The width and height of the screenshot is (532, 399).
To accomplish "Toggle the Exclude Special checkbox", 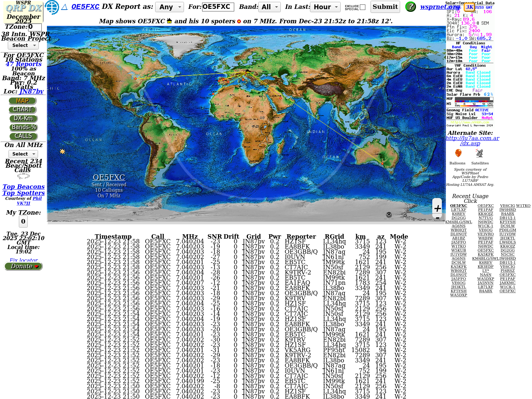I will pyautogui.click(x=363, y=7).
